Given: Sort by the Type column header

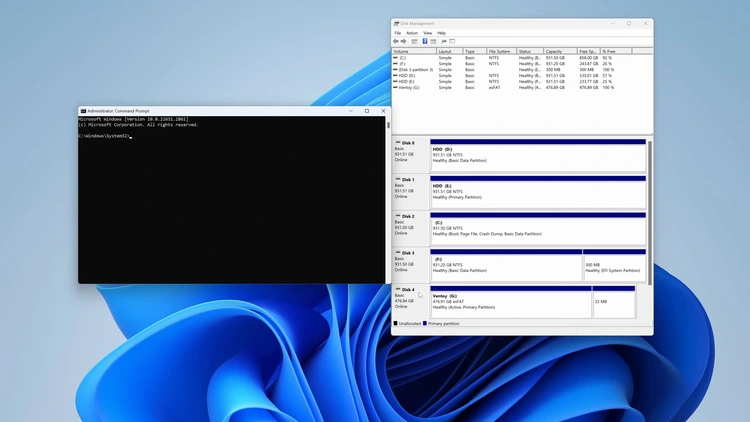Looking at the screenshot, I should (x=475, y=51).
